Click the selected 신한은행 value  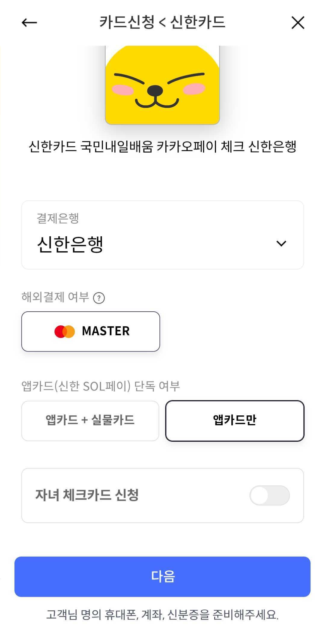70,244
